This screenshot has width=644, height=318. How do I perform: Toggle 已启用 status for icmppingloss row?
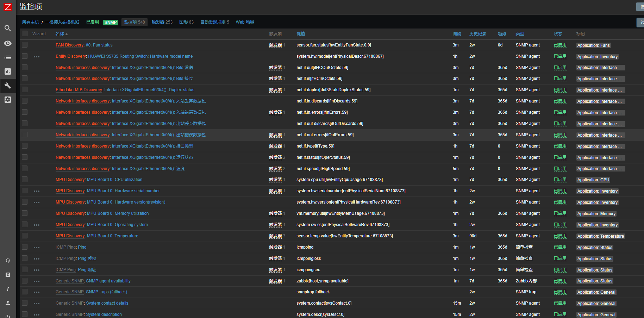(x=560, y=258)
